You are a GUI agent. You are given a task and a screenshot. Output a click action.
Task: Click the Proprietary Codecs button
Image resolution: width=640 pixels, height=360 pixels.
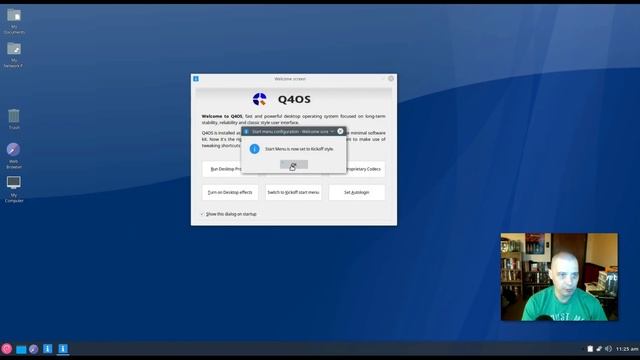[x=365, y=169]
